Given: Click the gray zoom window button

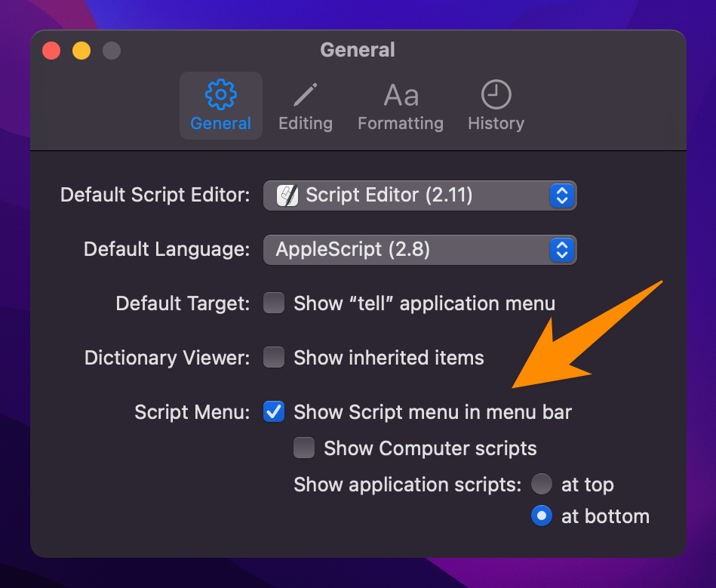Looking at the screenshot, I should (112, 51).
